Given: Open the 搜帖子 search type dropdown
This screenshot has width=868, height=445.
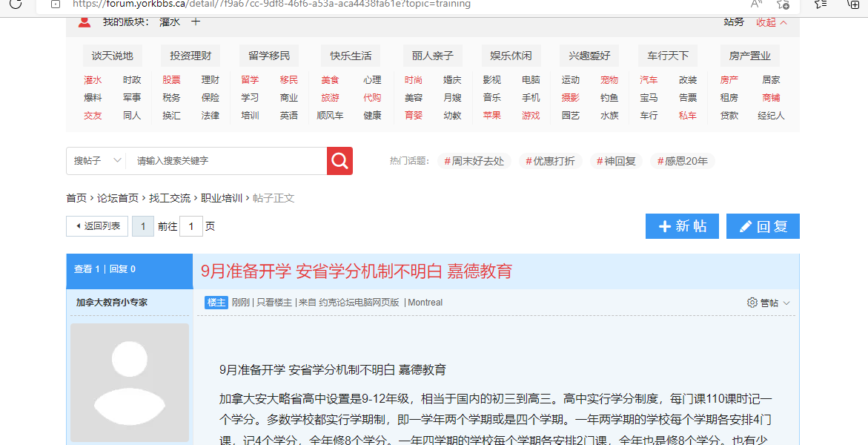Looking at the screenshot, I should coord(97,161).
